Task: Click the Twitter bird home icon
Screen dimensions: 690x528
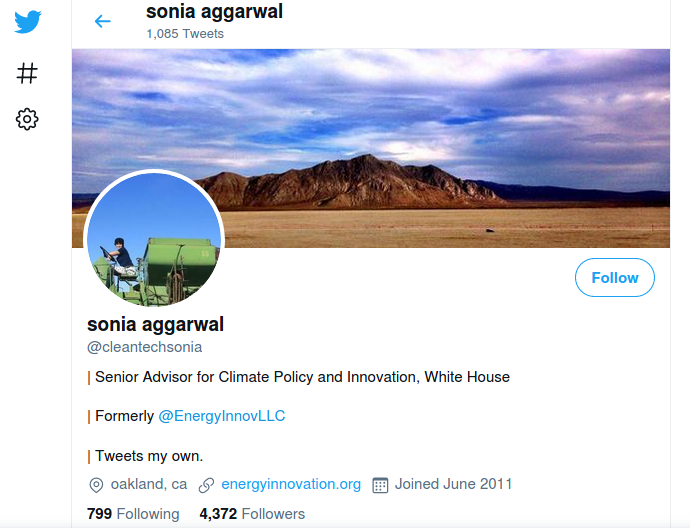Action: click(28, 22)
